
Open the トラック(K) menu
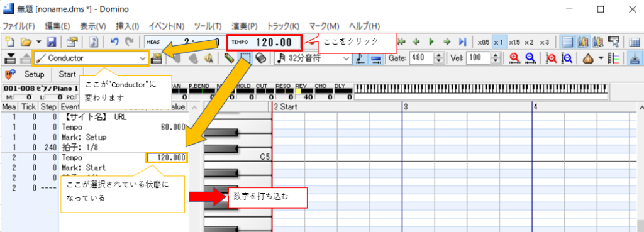point(284,26)
